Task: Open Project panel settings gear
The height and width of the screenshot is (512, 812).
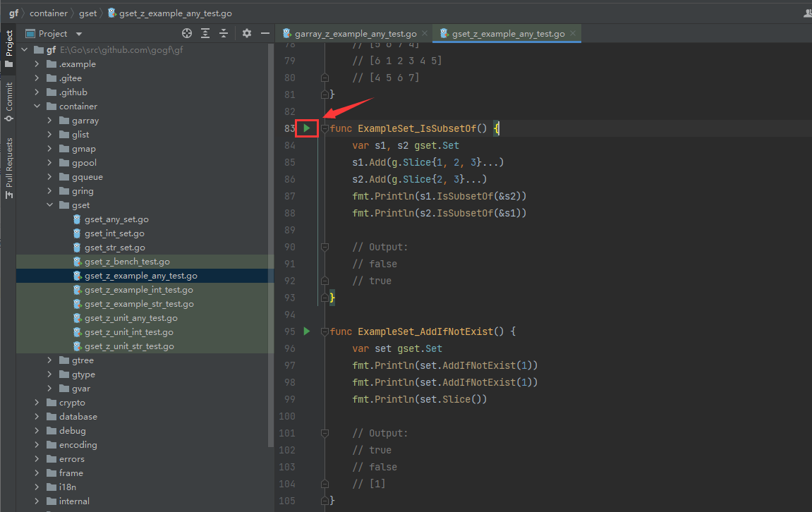Action: 247,33
